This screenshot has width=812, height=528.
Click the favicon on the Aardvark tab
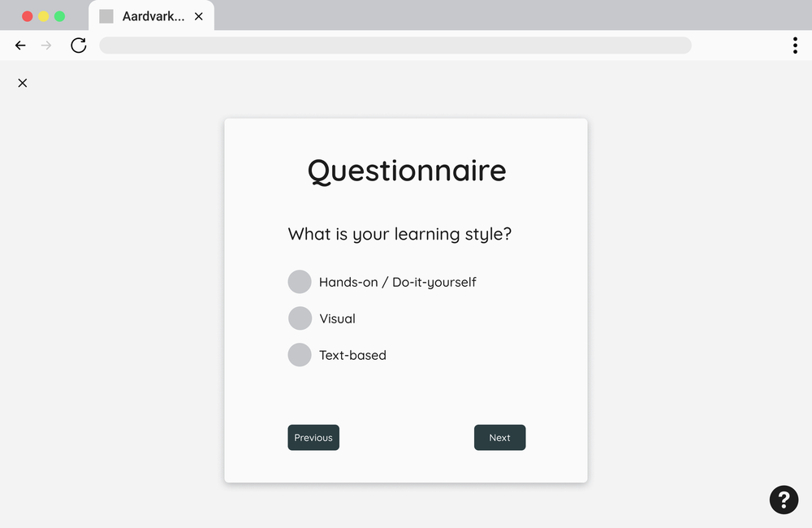pos(106,16)
